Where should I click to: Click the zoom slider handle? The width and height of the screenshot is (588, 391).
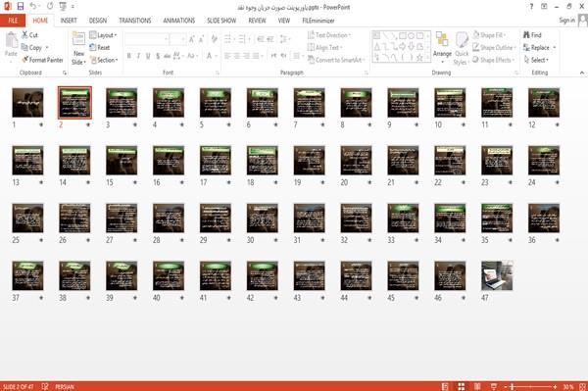tap(513, 386)
